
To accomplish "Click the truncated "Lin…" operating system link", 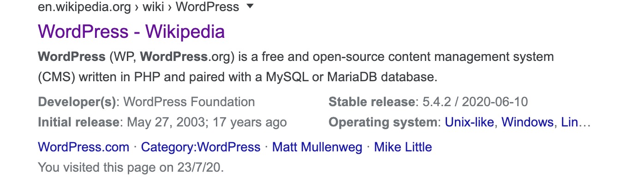I will click(575, 122).
